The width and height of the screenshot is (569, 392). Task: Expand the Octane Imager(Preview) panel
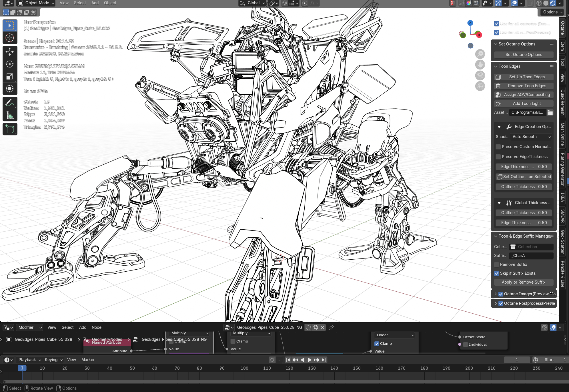tap(496, 294)
